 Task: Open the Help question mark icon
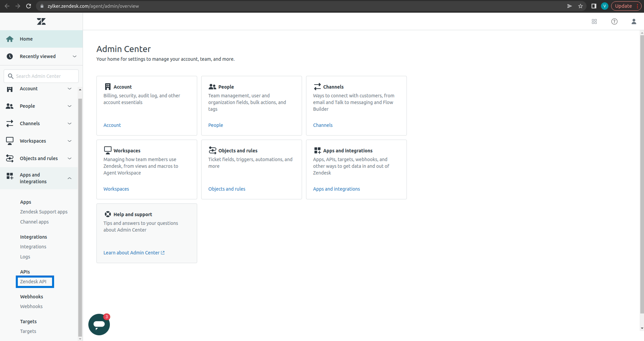[614, 21]
